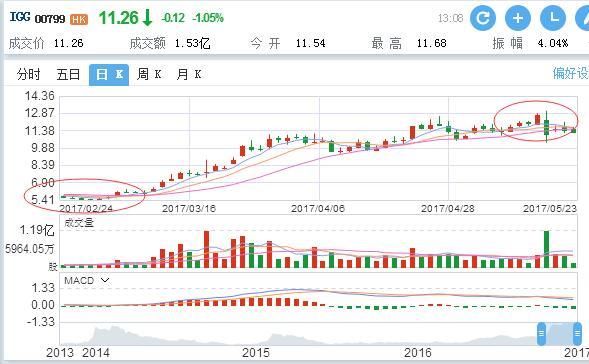Click the date label 2017/04/28
Image resolution: width=589 pixels, height=364 pixels.
448,208
